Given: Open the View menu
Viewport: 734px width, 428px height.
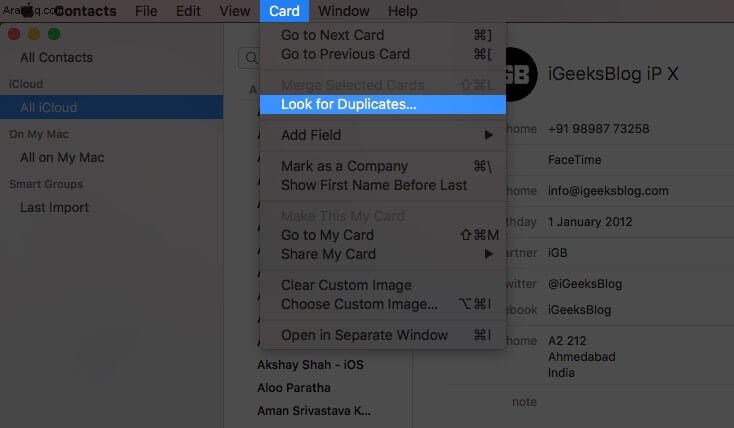Looking at the screenshot, I should (235, 11).
